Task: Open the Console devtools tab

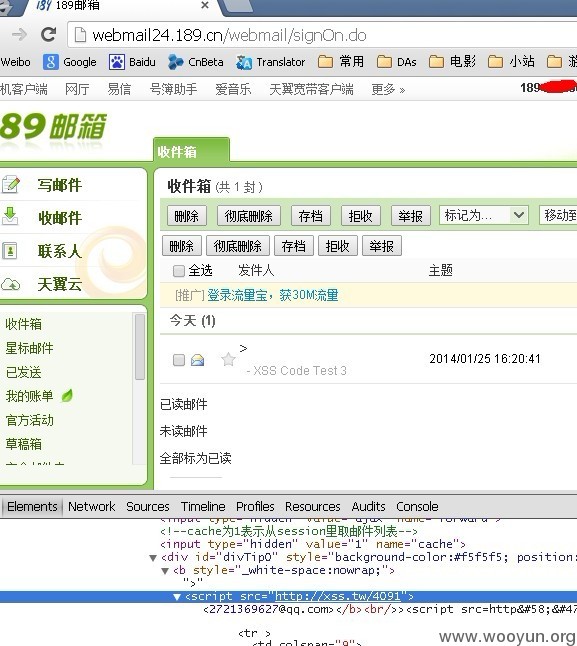Action: pos(417,506)
